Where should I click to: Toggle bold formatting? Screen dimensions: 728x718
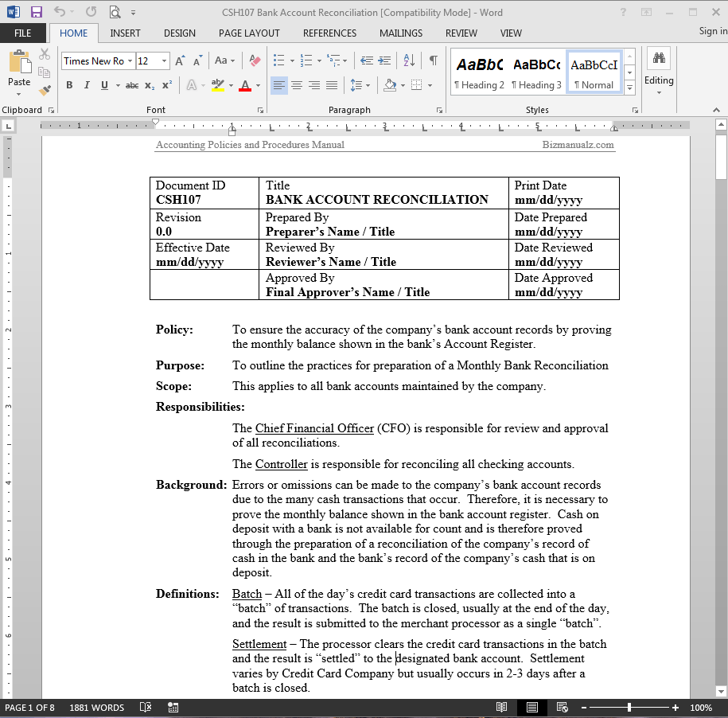click(x=69, y=85)
